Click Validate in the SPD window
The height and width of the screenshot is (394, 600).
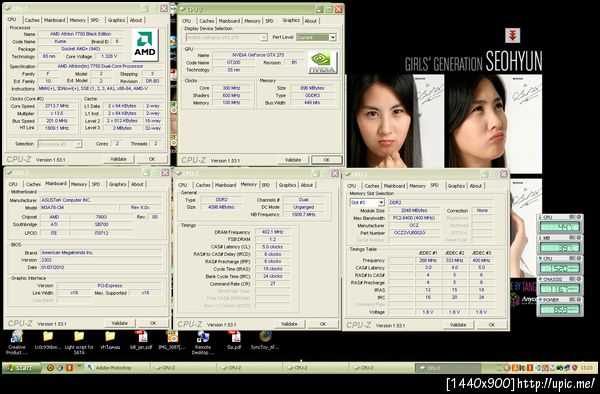coord(458,325)
